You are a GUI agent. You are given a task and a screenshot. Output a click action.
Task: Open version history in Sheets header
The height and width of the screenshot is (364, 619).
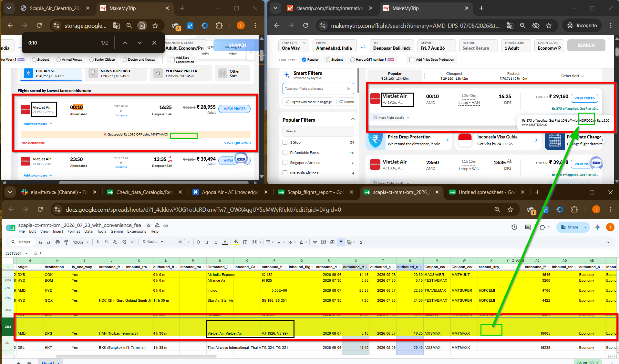514,227
